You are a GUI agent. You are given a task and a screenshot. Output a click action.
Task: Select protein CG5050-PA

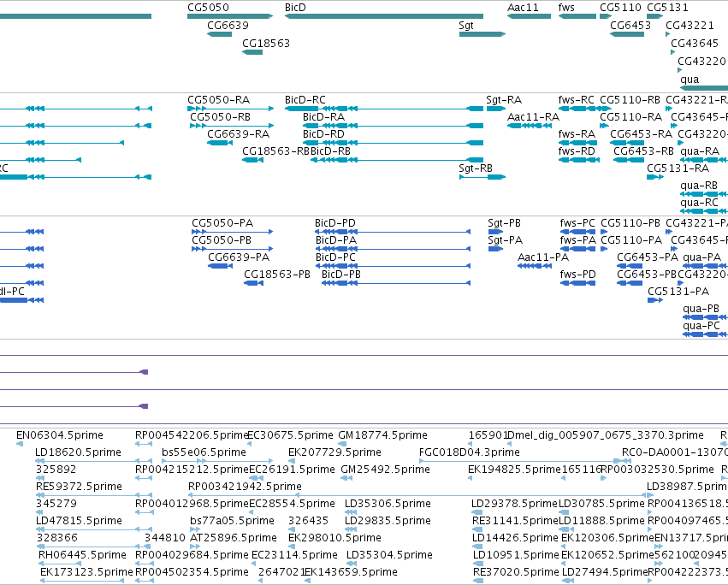click(x=232, y=232)
